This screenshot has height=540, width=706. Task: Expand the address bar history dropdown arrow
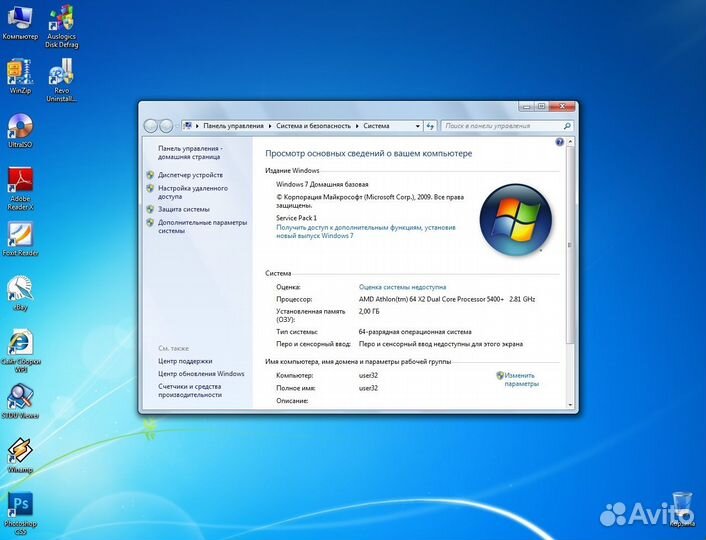click(417, 126)
